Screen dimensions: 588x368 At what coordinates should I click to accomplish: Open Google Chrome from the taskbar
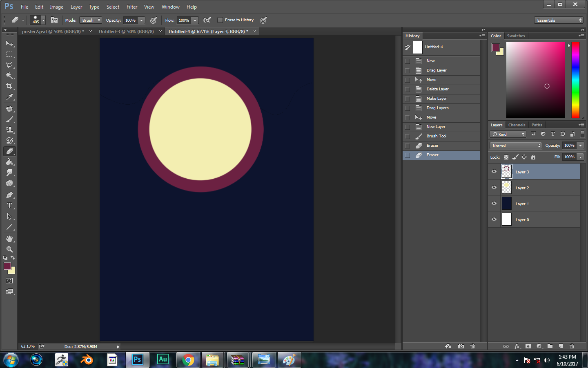click(x=188, y=360)
